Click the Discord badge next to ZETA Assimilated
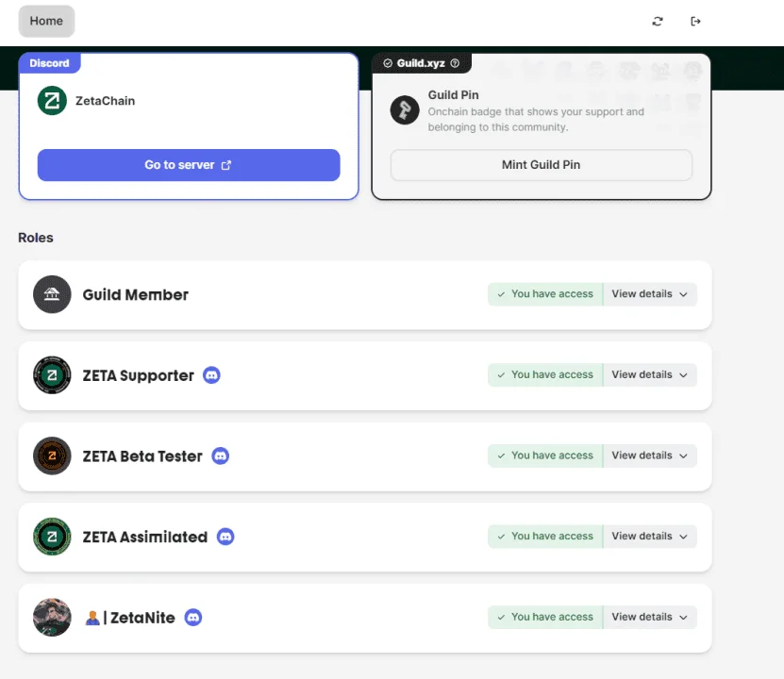The height and width of the screenshot is (679, 784). [x=225, y=537]
